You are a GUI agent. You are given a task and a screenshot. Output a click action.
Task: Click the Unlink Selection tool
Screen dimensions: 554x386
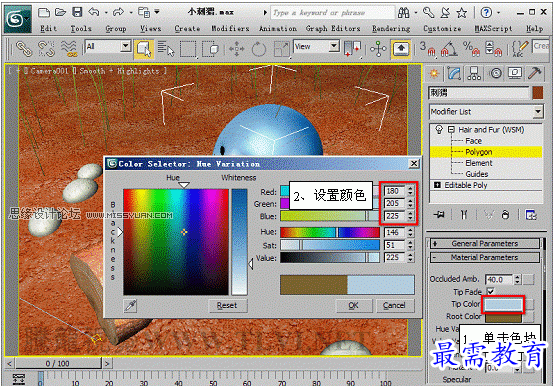click(x=46, y=49)
